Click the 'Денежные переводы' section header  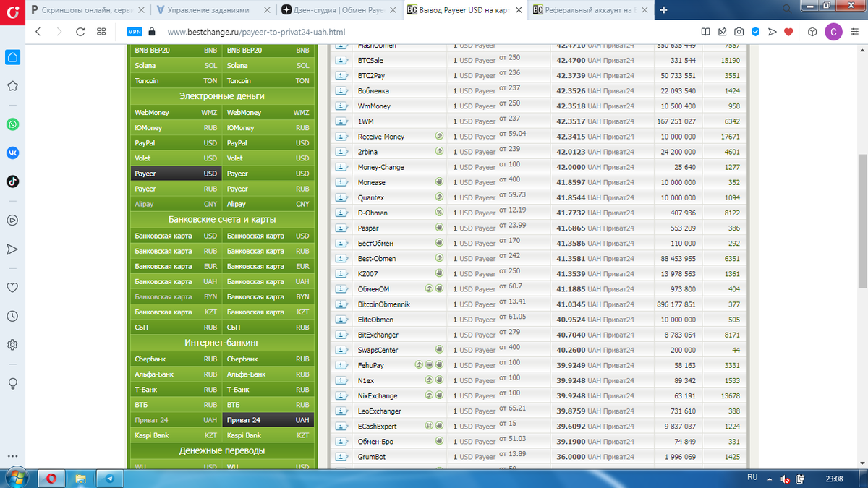coord(222,450)
